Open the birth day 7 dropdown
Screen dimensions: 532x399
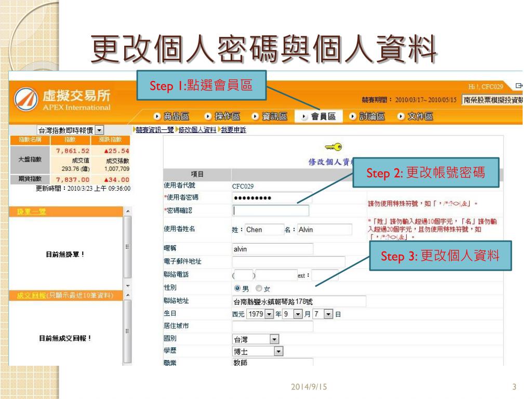click(x=323, y=314)
